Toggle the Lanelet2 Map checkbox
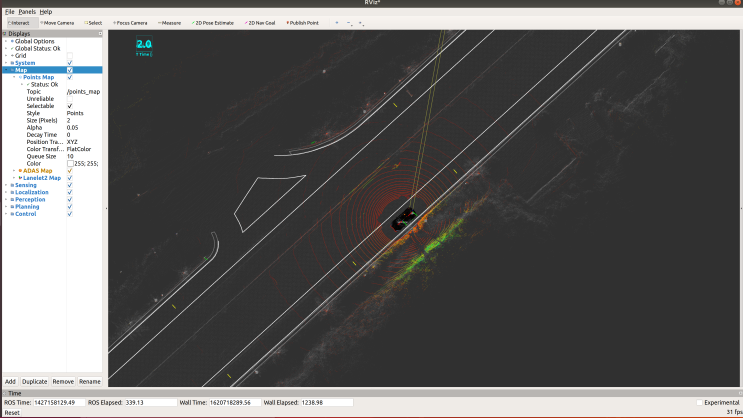The image size is (743, 418). 70,178
